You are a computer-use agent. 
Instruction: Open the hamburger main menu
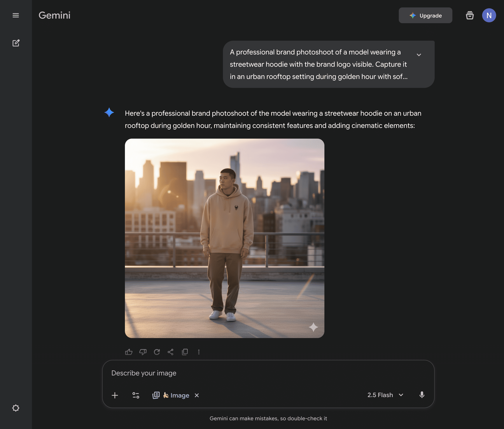tap(16, 15)
